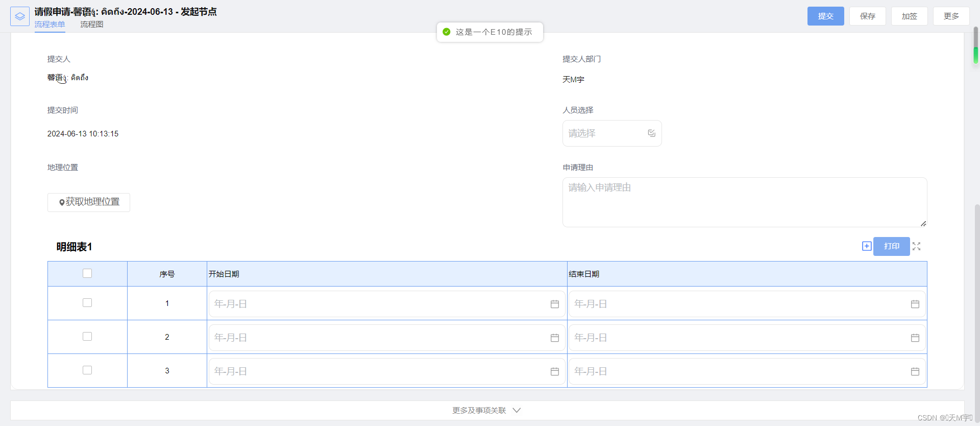Click the person picker icon in 人员选择
Screen dimensions: 980x426
pos(652,133)
